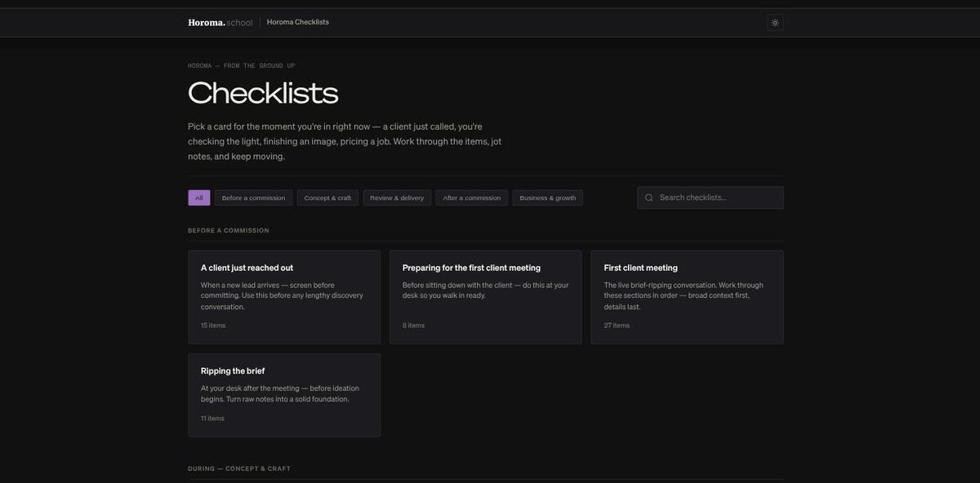Screen dimensions: 980x483
Task: Filter by Business & growth
Action: coord(548,197)
